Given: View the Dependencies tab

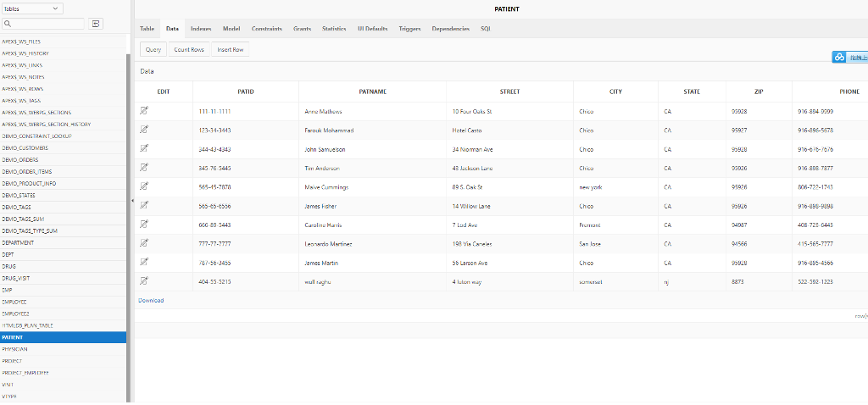Looking at the screenshot, I should pos(451,29).
